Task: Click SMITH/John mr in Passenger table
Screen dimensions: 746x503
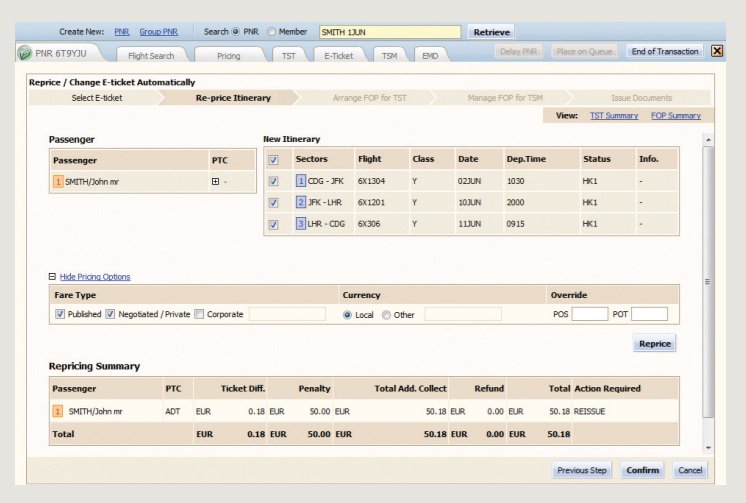Action: [92, 182]
